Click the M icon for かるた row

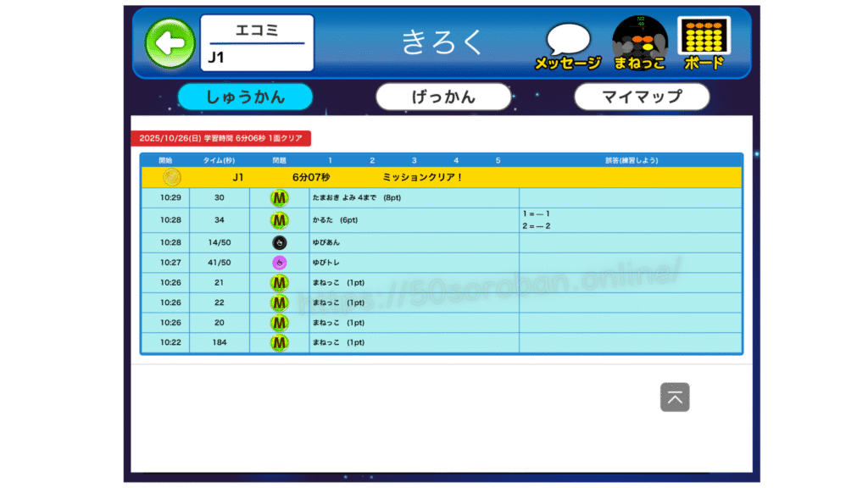(x=279, y=220)
